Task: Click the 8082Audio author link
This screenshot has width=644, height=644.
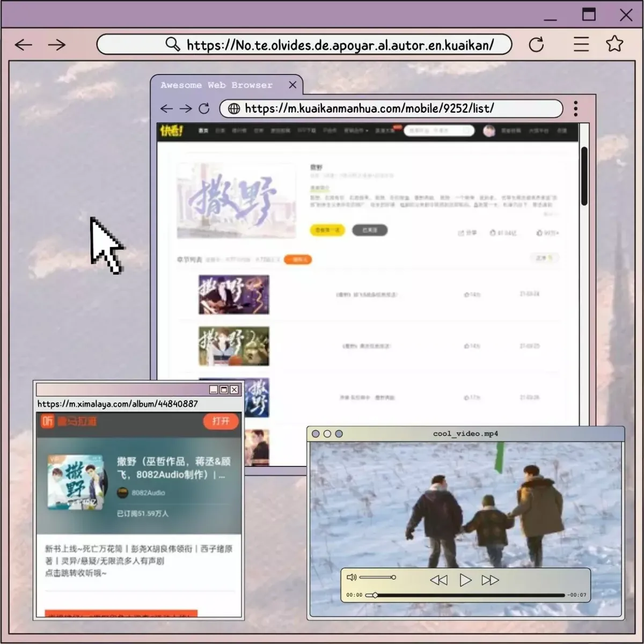Action: (x=148, y=493)
